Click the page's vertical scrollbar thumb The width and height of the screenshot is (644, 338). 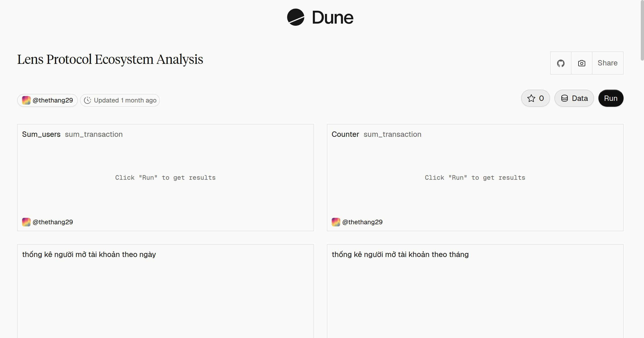coord(642,30)
